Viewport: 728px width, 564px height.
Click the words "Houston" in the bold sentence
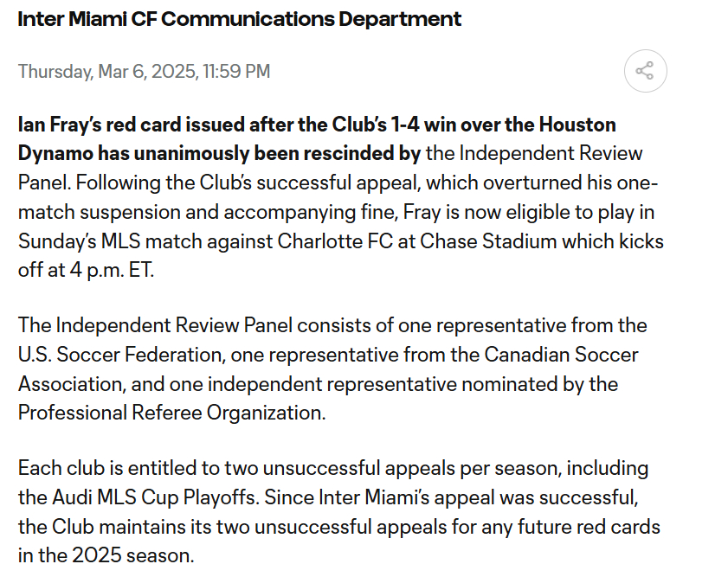(x=577, y=125)
